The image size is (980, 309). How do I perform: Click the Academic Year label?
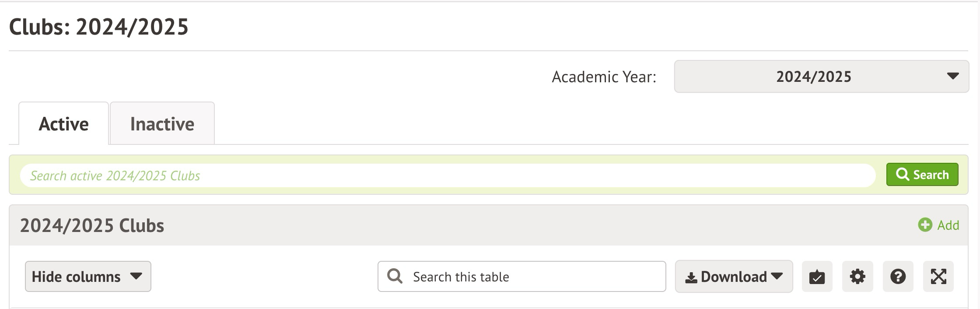tap(604, 77)
